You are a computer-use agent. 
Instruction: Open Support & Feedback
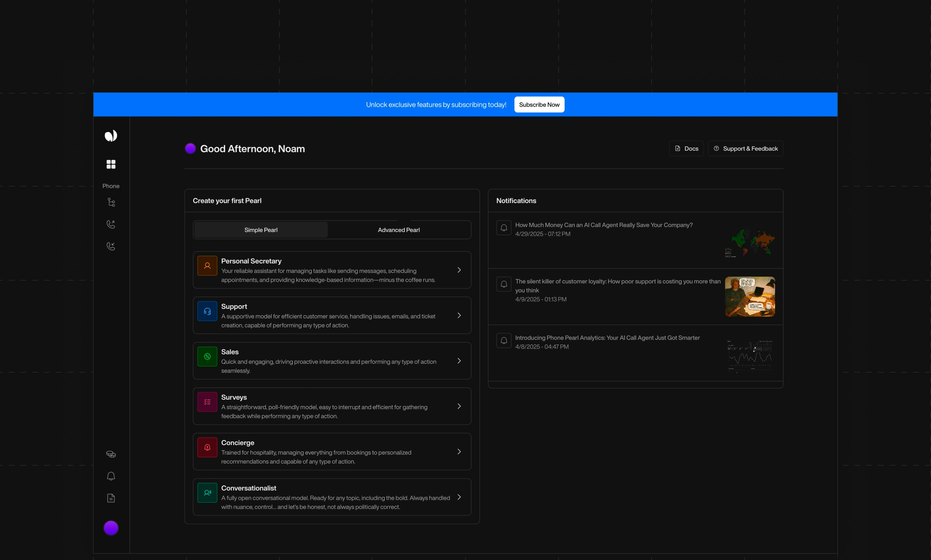coord(745,148)
